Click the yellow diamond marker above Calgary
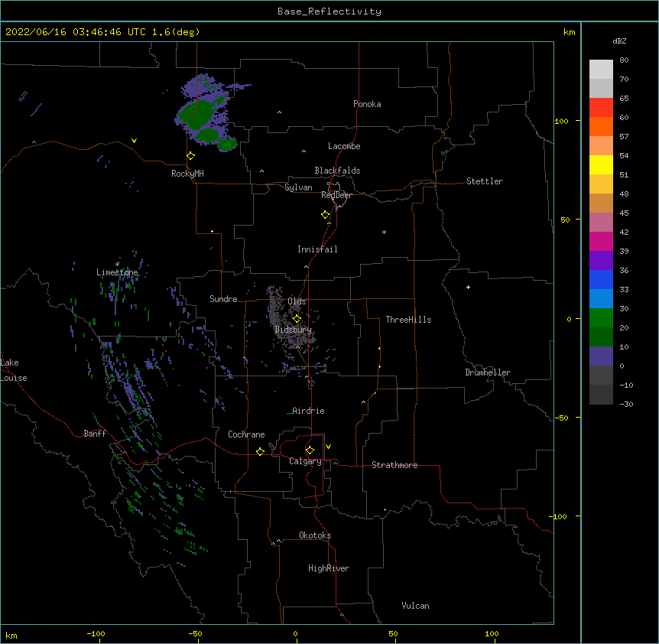 coord(310,450)
